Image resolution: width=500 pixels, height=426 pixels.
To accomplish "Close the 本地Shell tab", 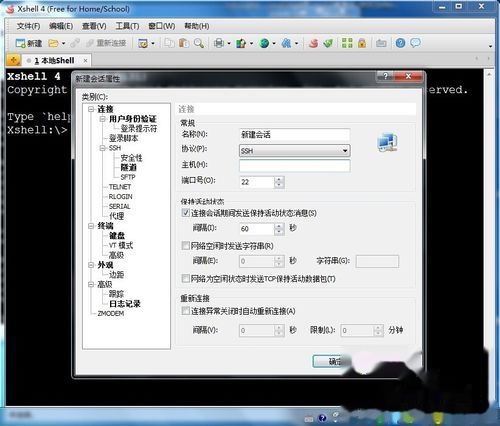I will (x=85, y=60).
